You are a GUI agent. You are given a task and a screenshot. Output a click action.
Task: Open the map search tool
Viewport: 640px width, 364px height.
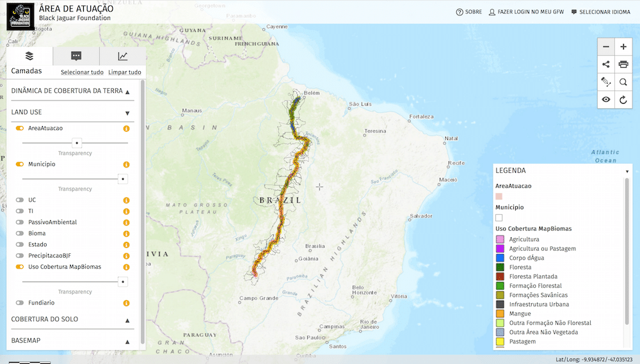click(x=623, y=82)
